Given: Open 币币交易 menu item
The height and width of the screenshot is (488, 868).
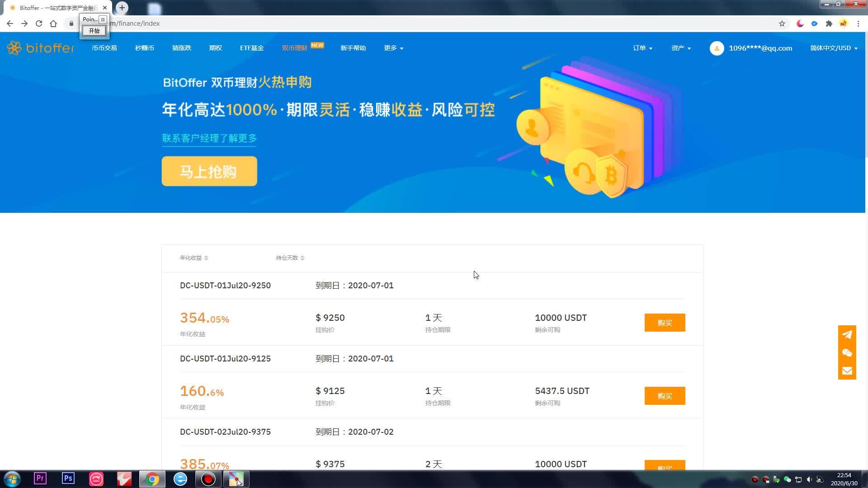Looking at the screenshot, I should (x=104, y=48).
